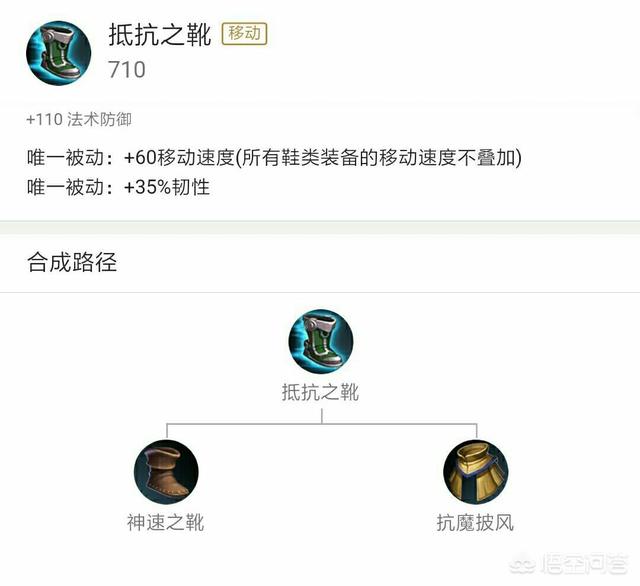Click the 抗魔披风 label under the cloak
The height and width of the screenshot is (586, 640).
(x=475, y=523)
